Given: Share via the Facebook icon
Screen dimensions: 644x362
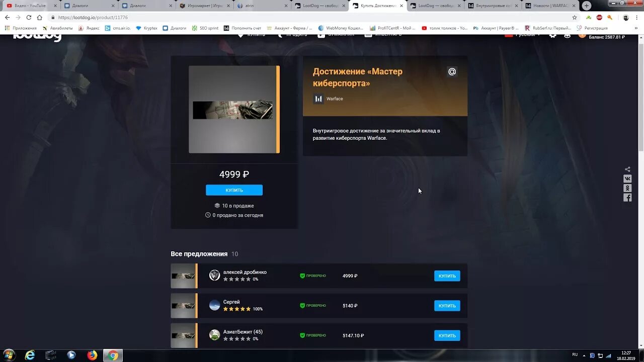Looking at the screenshot, I should coord(627,198).
